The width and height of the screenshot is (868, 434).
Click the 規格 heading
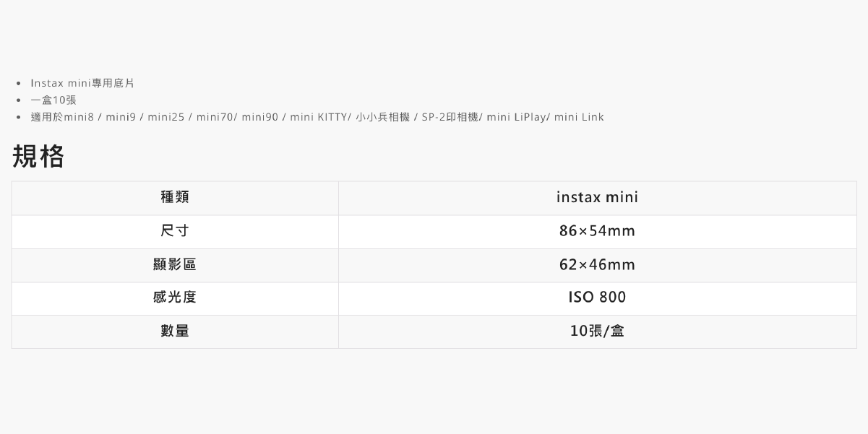click(38, 157)
